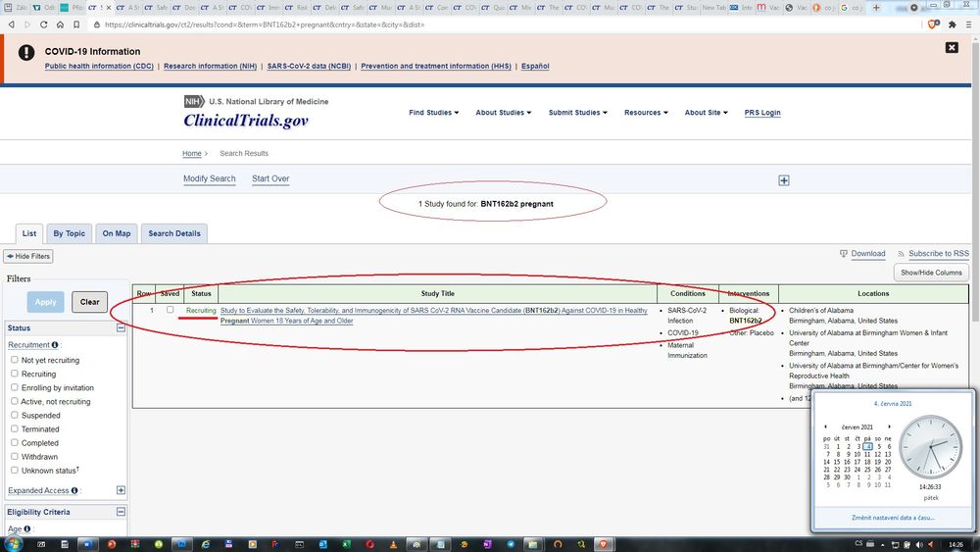Click the Recruitment info icon

pyautogui.click(x=55, y=345)
